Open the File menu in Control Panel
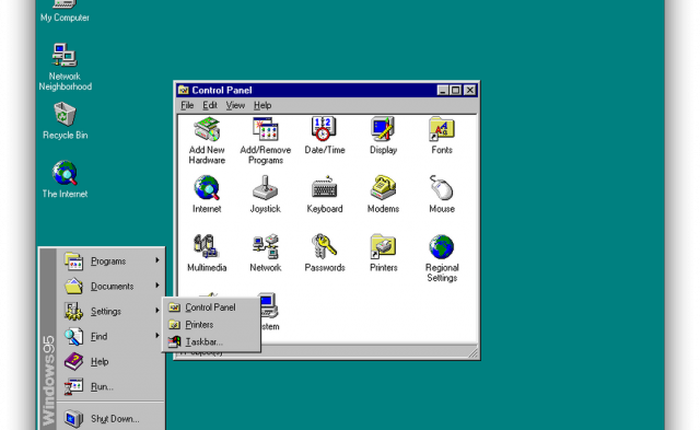Viewport: 700px width, 430px height. [x=187, y=105]
